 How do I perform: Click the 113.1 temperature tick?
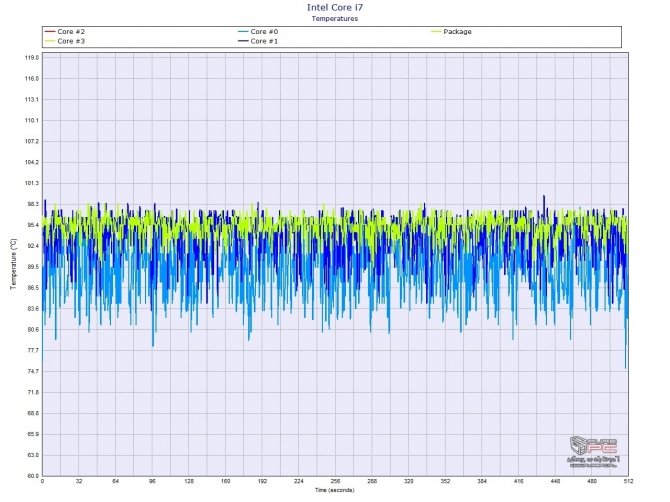(x=32, y=100)
